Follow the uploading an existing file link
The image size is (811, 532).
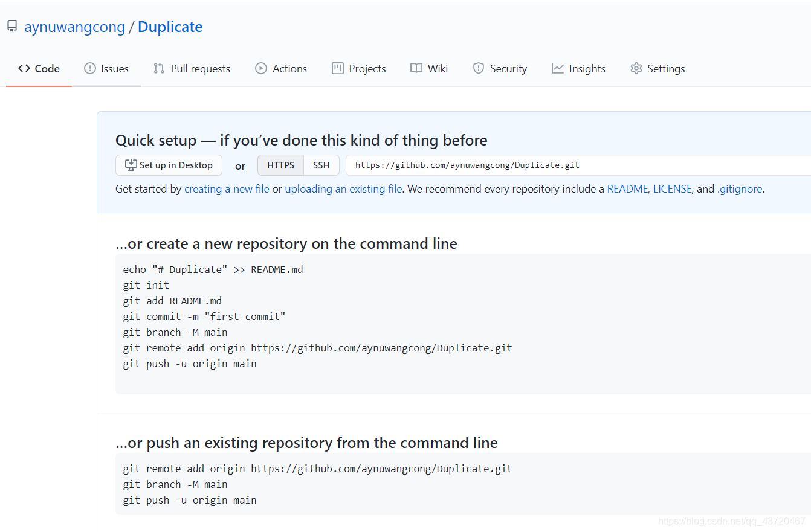(x=343, y=189)
